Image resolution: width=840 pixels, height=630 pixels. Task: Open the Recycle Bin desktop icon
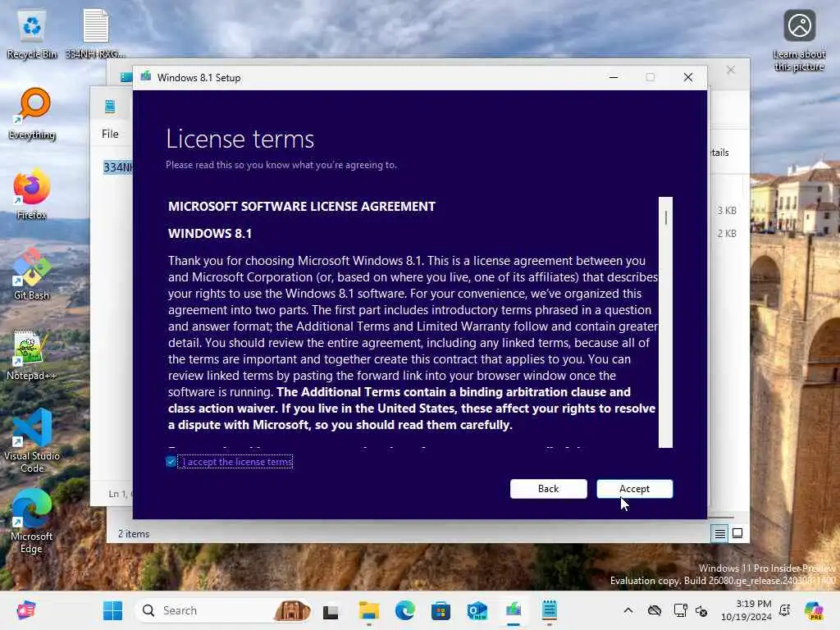pos(32,34)
